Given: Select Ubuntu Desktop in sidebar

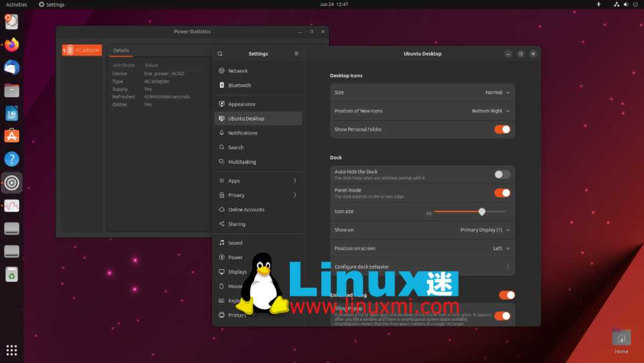Looking at the screenshot, I should pyautogui.click(x=258, y=118).
